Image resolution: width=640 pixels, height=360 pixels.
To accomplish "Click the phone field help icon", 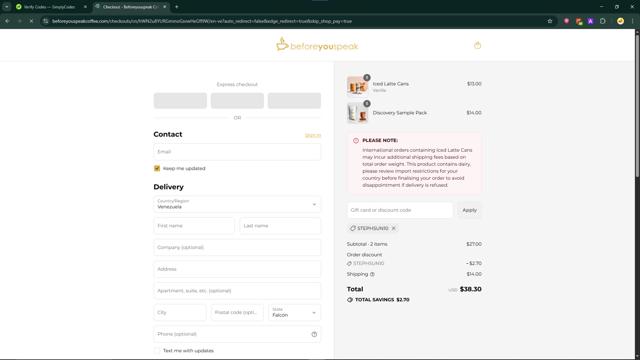I will [x=314, y=334].
